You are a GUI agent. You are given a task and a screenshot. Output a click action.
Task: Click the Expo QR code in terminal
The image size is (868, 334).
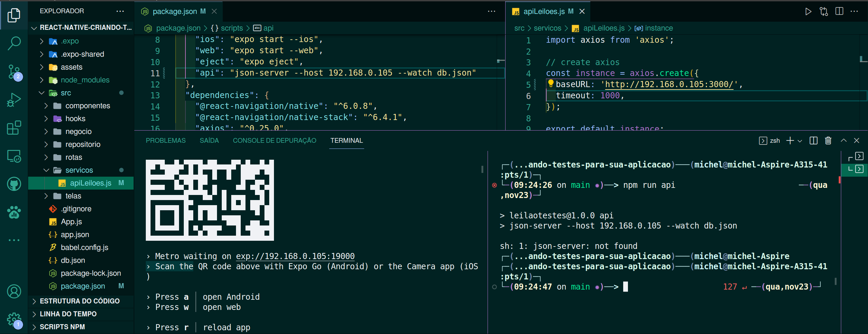pos(210,200)
